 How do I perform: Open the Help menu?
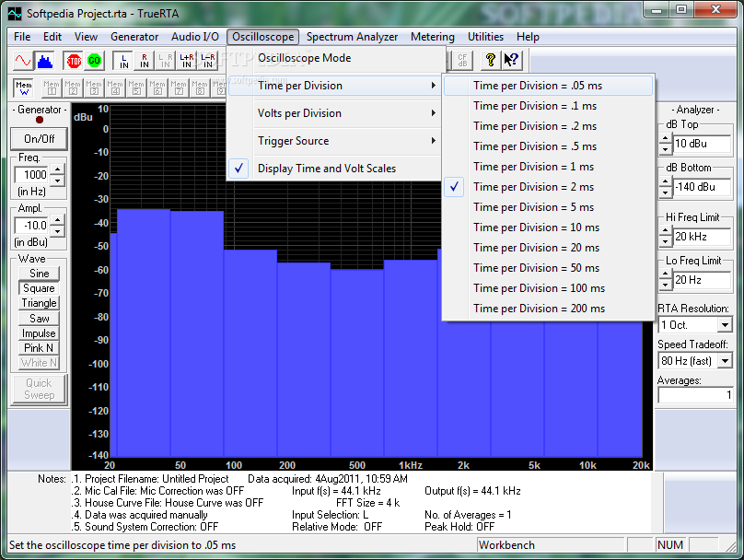coord(528,37)
